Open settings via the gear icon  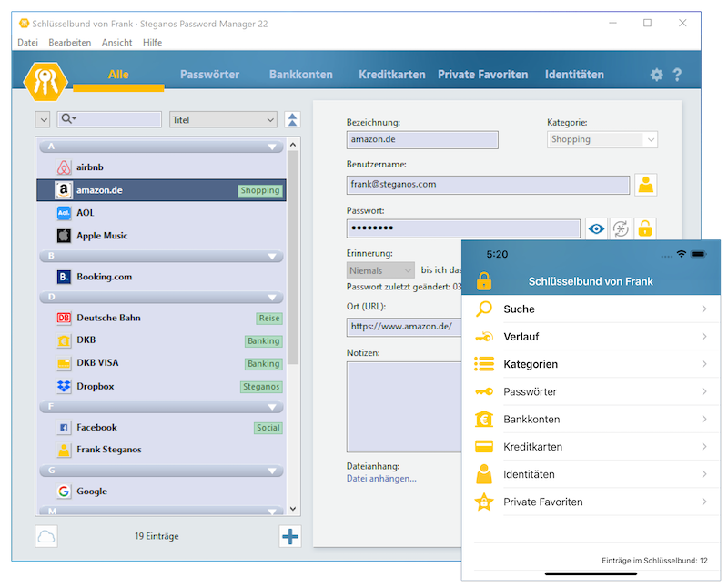(x=656, y=75)
